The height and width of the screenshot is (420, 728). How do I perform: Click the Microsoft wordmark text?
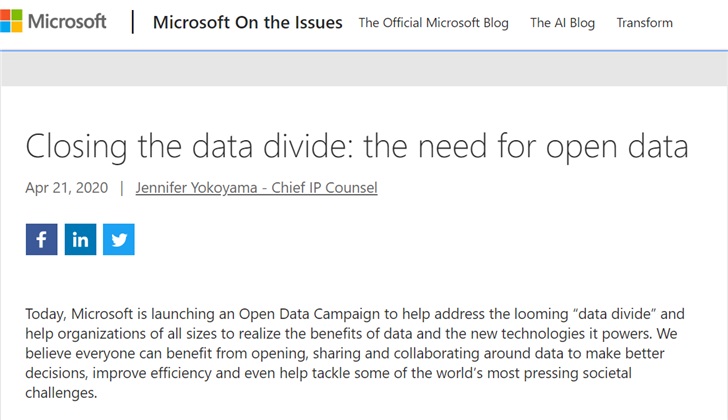pyautogui.click(x=67, y=22)
